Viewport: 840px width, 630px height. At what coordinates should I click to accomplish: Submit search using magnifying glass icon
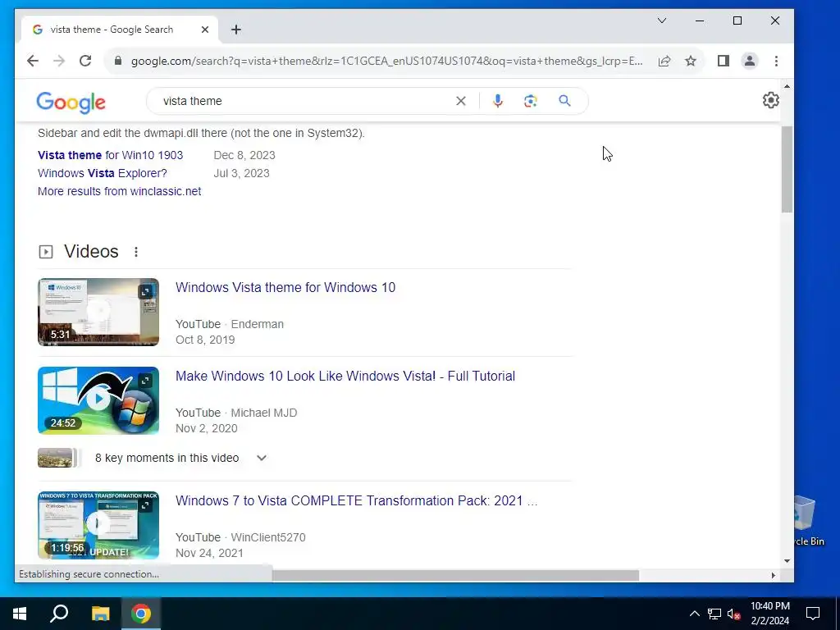pos(564,101)
